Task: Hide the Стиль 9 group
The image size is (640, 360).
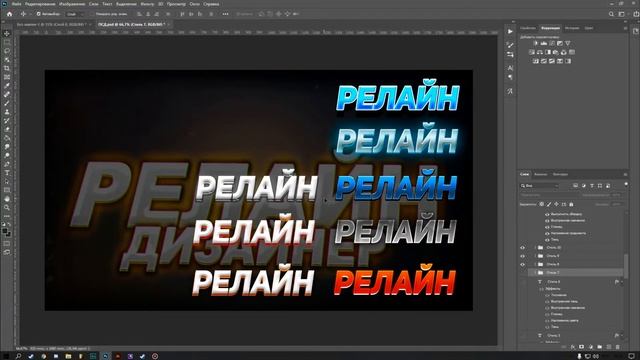Action: click(522, 256)
